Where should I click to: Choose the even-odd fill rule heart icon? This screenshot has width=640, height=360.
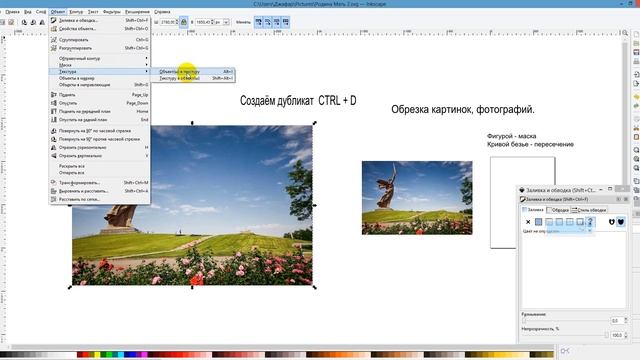(611, 222)
